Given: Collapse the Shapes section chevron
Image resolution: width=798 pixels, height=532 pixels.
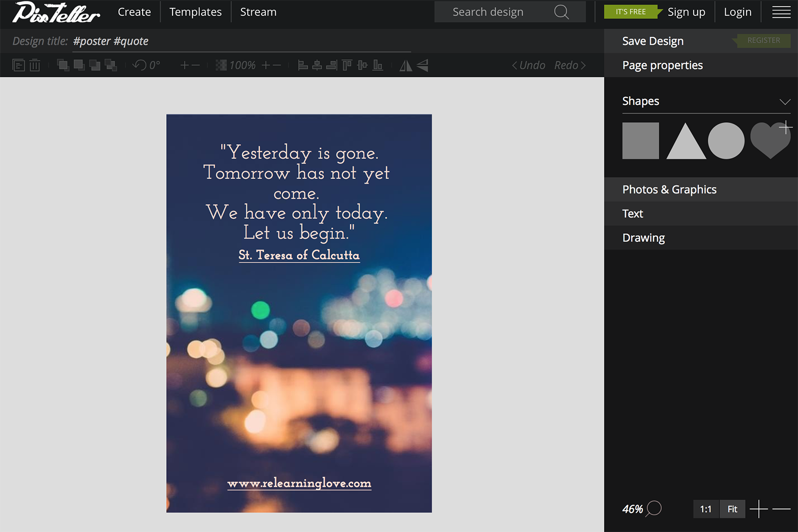Looking at the screenshot, I should [785, 102].
